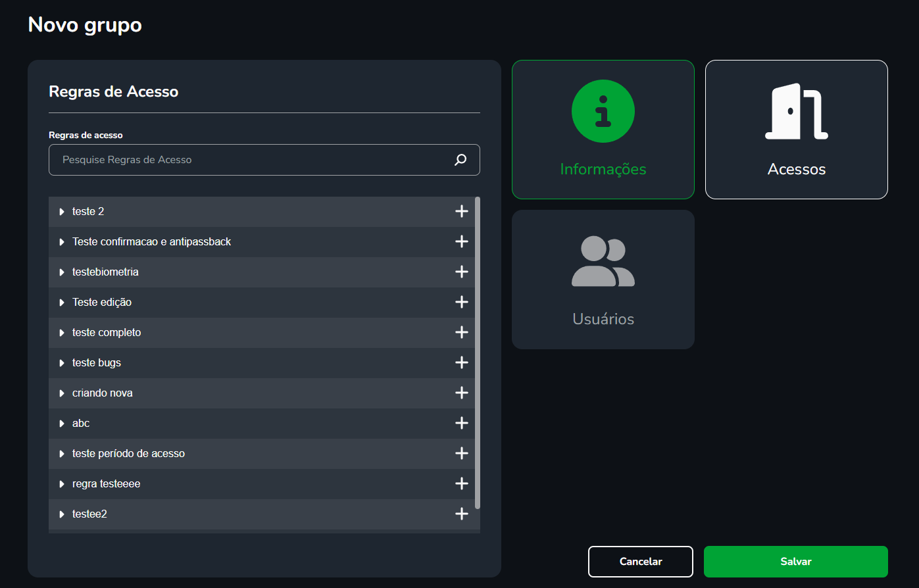The width and height of the screenshot is (919, 588).
Task: Expand the 'testee2' rule arrow
Action: click(62, 514)
